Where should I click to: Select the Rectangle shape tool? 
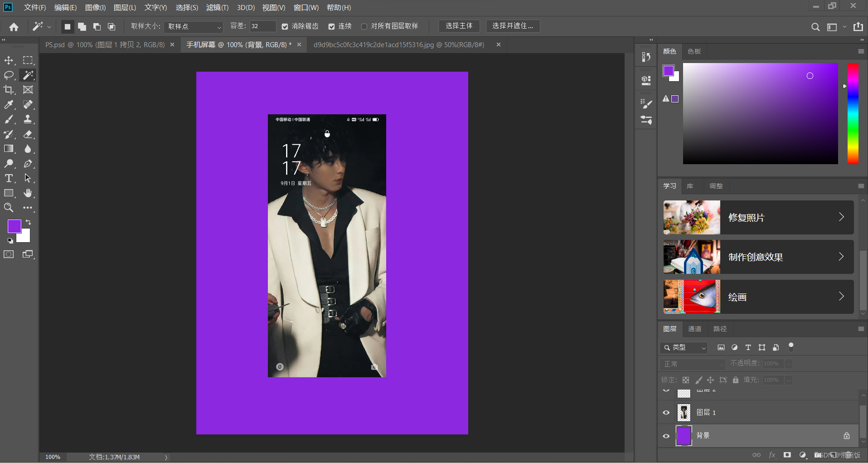pos(9,193)
